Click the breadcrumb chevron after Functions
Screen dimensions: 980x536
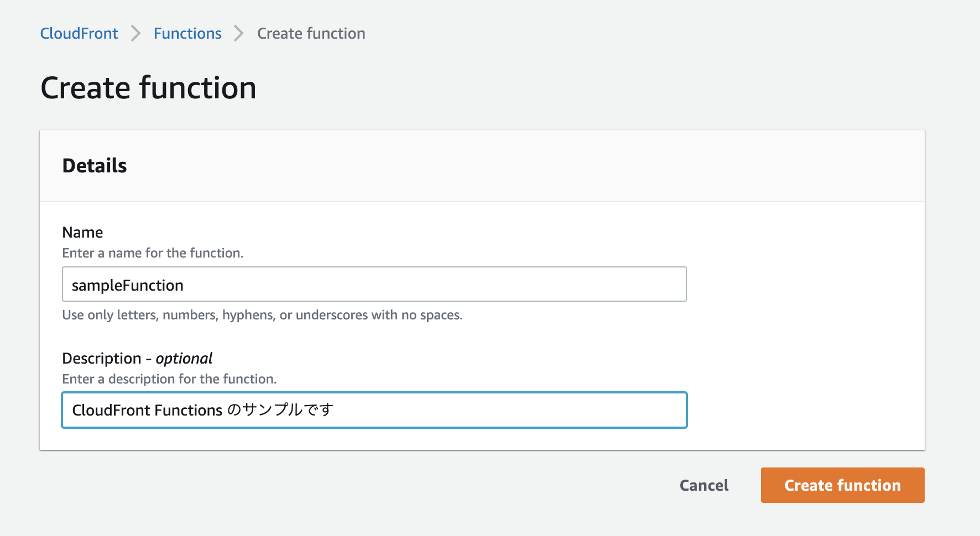point(238,33)
